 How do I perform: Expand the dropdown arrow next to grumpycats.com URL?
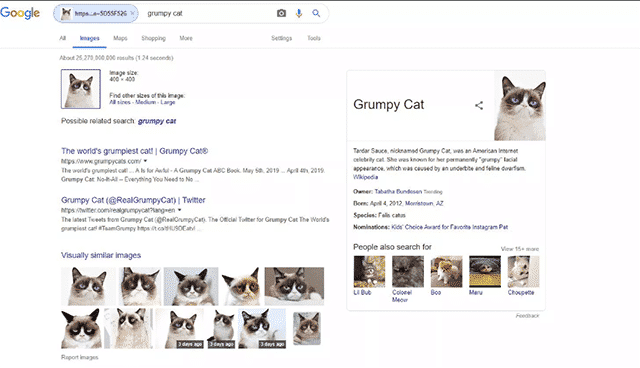point(145,161)
